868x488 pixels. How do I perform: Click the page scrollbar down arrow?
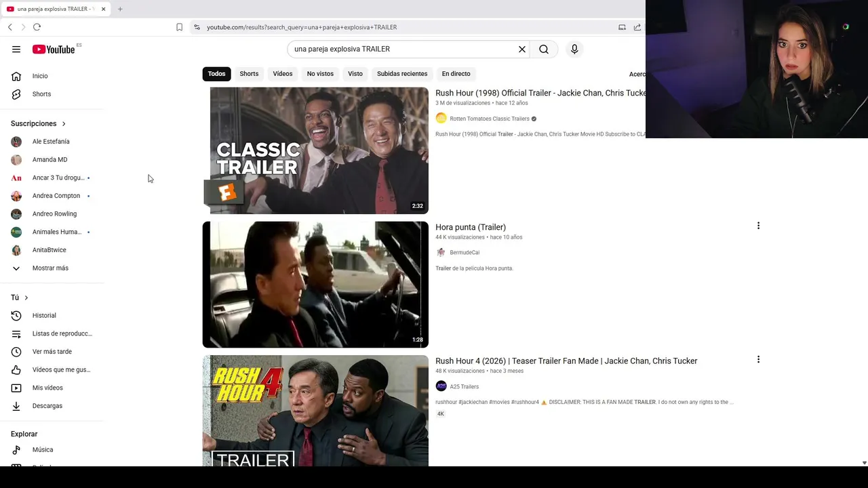click(864, 463)
